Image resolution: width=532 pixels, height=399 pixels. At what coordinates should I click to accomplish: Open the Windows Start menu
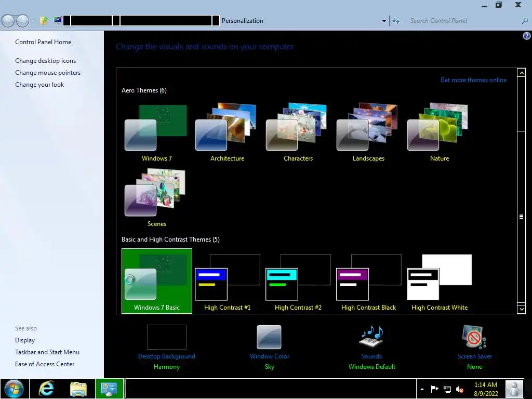click(x=14, y=389)
